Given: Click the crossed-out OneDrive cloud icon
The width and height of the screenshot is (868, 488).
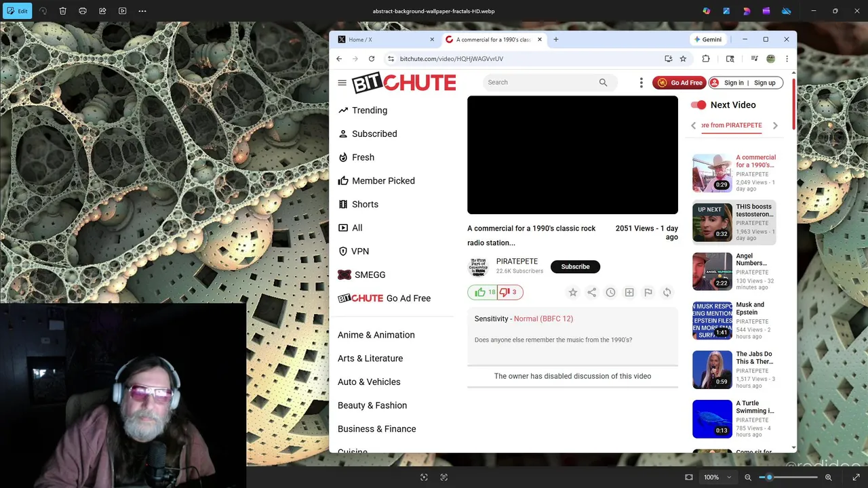Looking at the screenshot, I should (787, 11).
